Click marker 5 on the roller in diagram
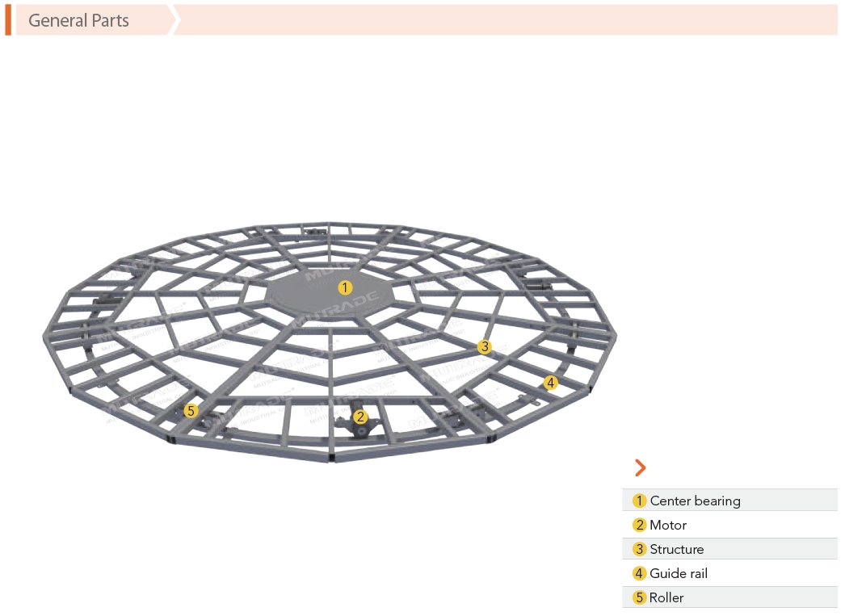 (191, 411)
